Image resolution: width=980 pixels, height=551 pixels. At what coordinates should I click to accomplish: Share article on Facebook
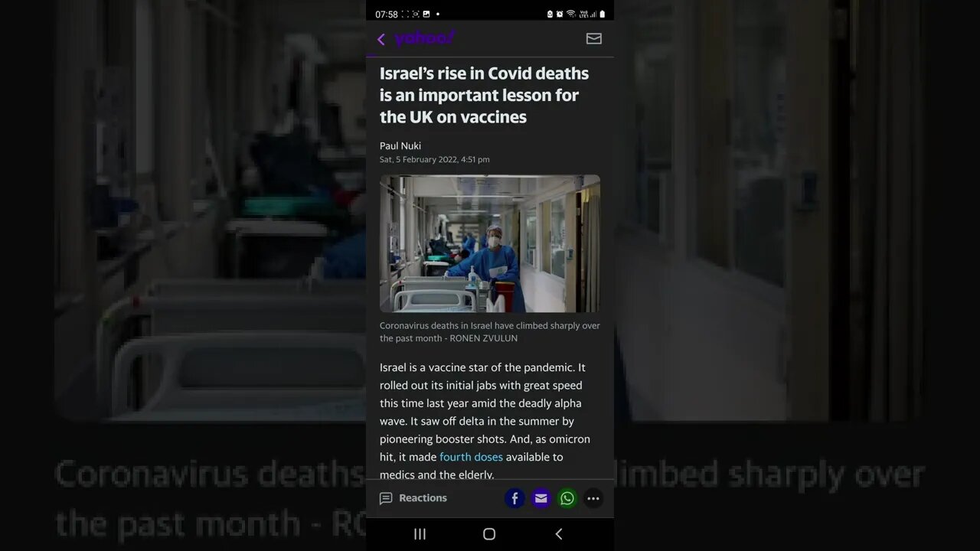[514, 498]
